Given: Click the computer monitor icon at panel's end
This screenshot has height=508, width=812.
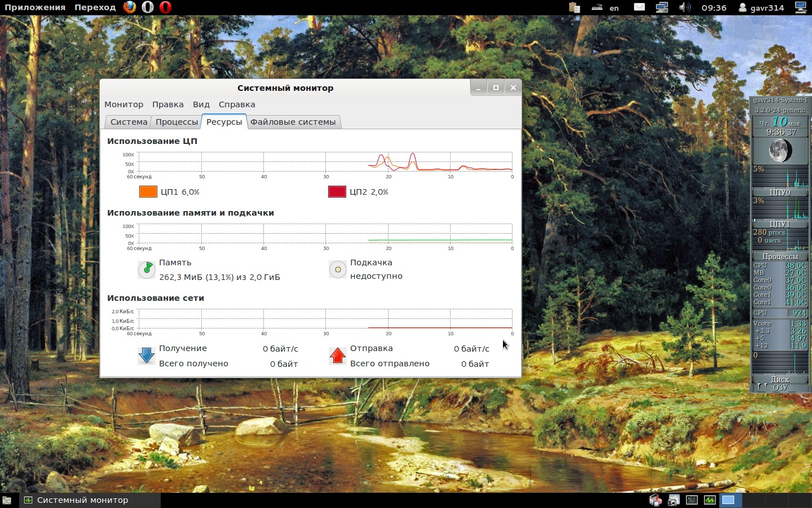Looking at the screenshot, I should (801, 7).
